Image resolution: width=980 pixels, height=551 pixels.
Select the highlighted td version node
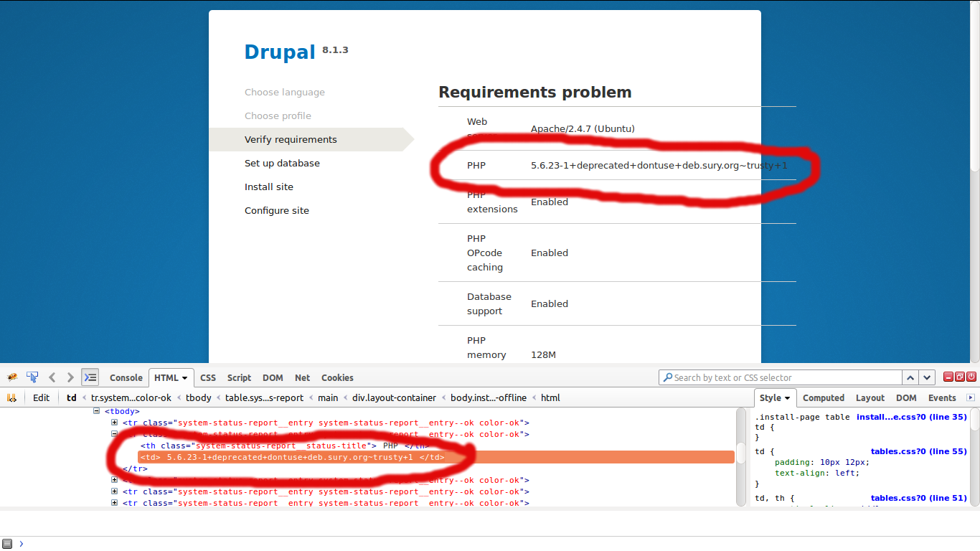[436, 457]
